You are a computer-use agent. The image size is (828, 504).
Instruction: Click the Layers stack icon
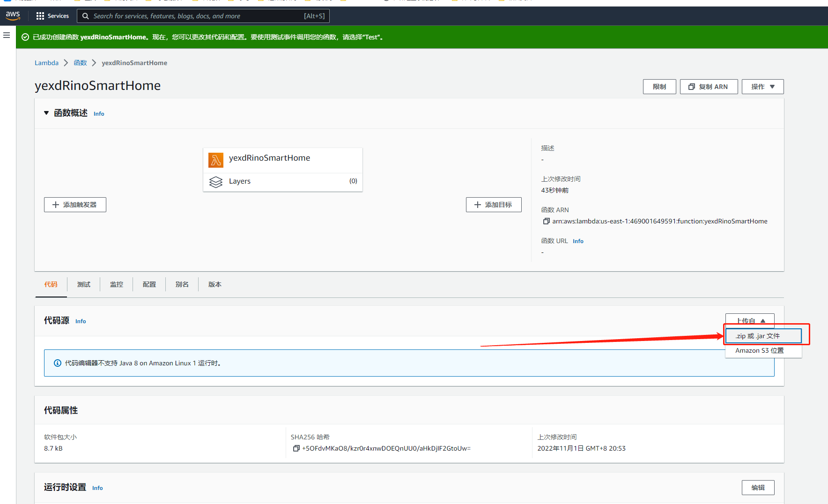point(216,182)
